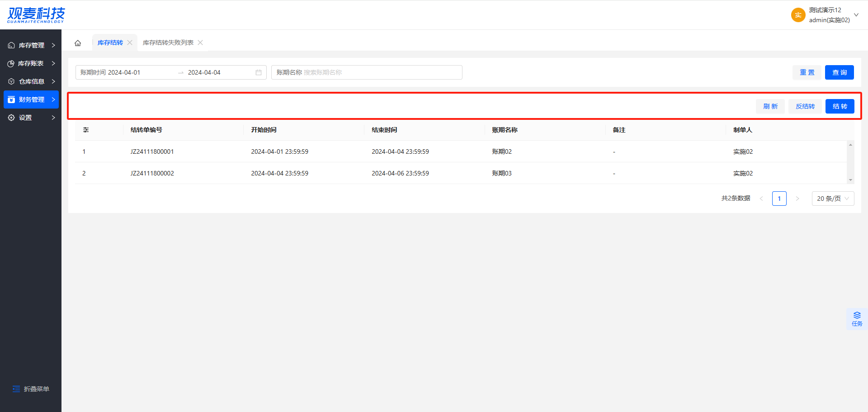Open the 库存管理 menu item
The image size is (868, 412).
point(31,45)
